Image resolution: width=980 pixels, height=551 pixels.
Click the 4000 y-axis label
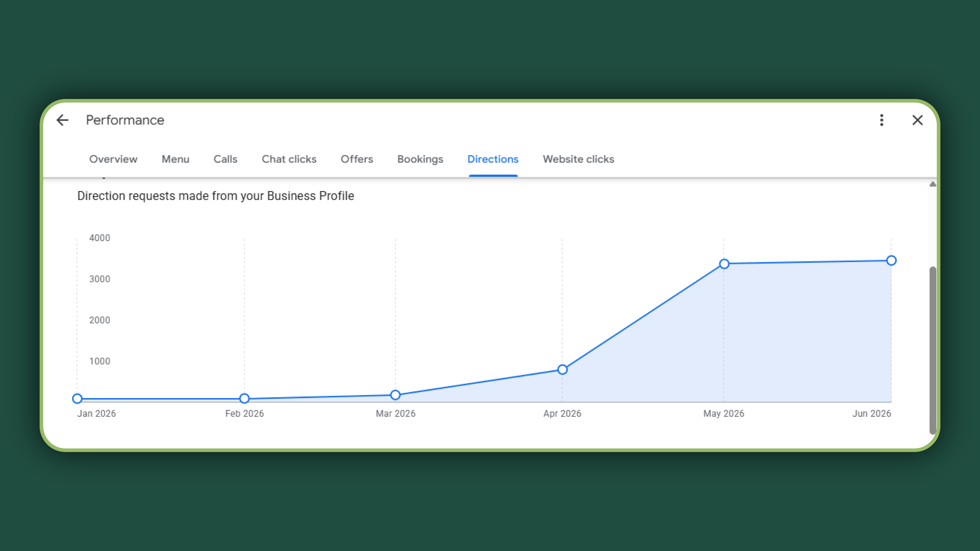[100, 238]
